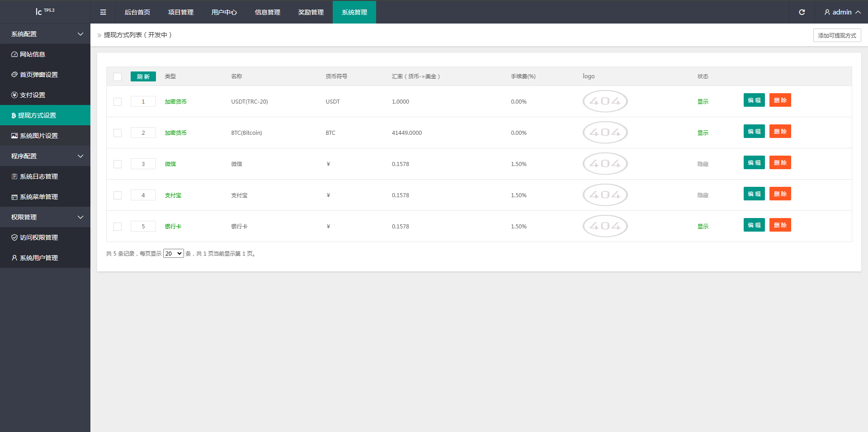Open 访问权限管理 shield icon item
Screen dimensions: 868x432
click(x=14, y=237)
